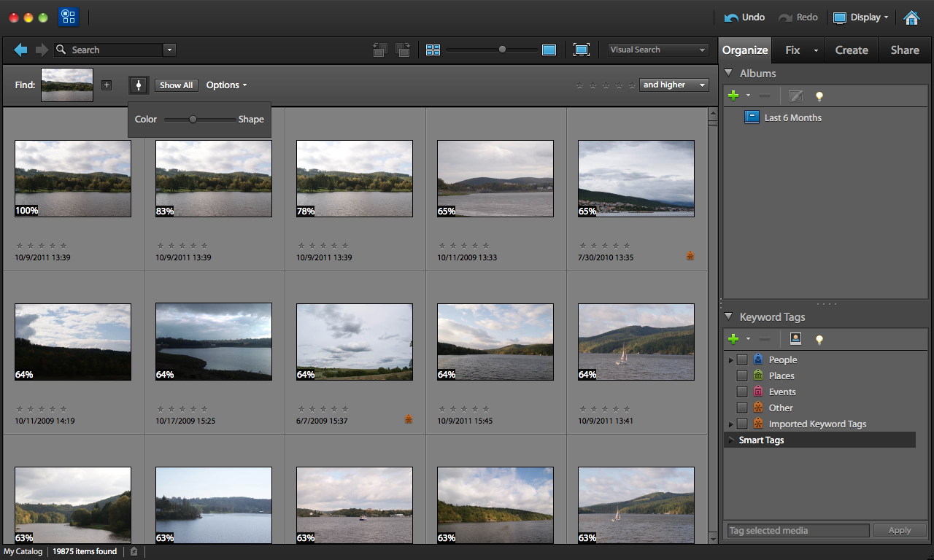Select the 100% match lake photo

tap(73, 179)
